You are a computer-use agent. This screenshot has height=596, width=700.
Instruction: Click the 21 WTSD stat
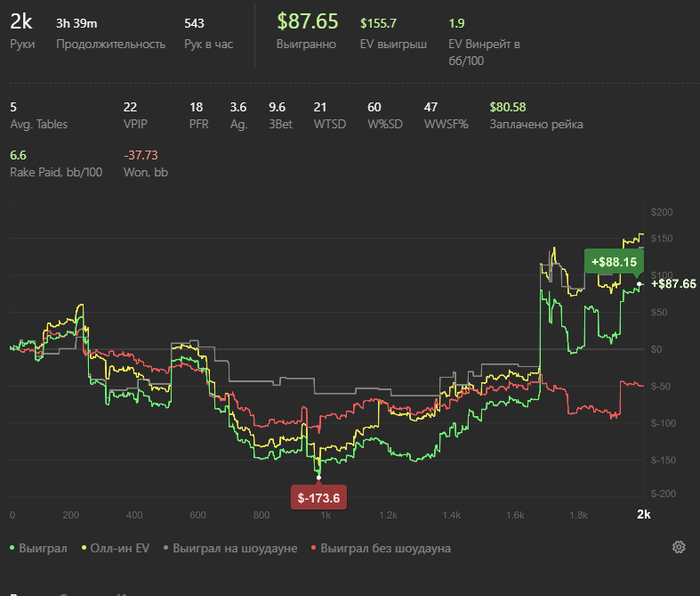(x=320, y=107)
